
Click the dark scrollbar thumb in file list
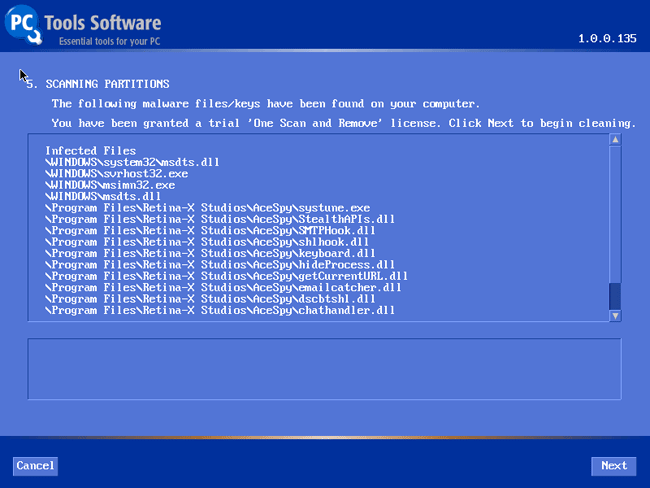coord(615,296)
